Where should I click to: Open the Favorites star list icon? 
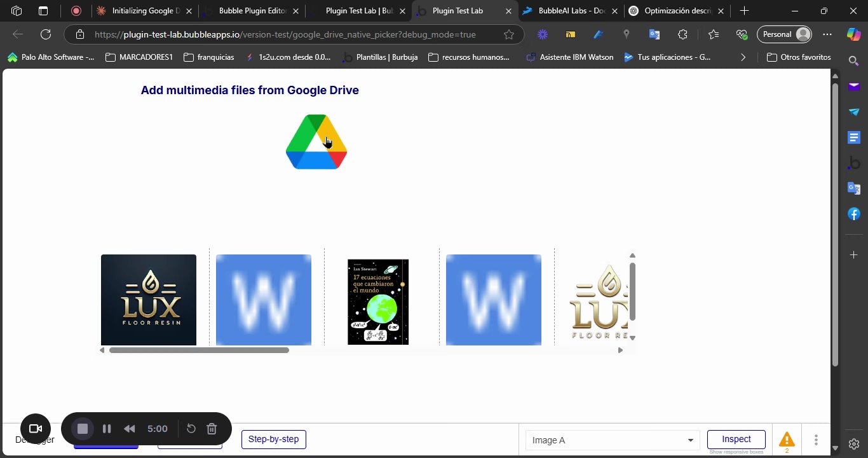pos(713,34)
